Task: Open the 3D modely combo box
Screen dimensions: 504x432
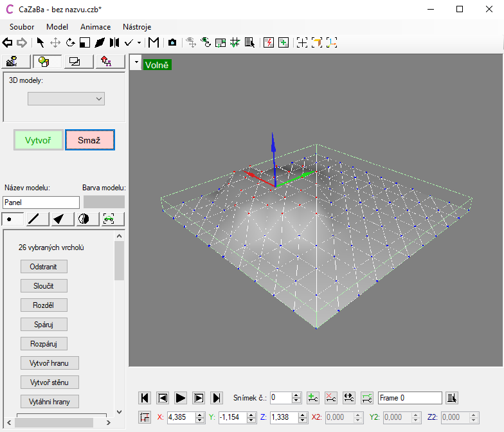Action: (66, 98)
